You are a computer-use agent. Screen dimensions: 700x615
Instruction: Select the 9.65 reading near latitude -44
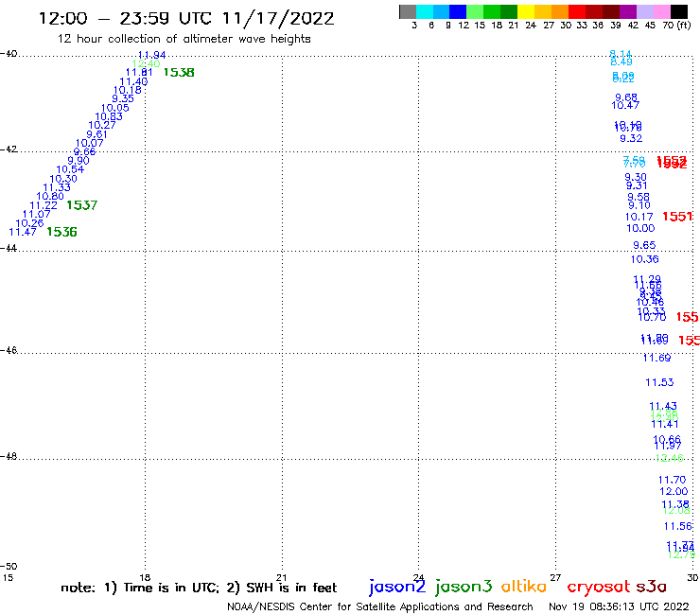(x=644, y=245)
